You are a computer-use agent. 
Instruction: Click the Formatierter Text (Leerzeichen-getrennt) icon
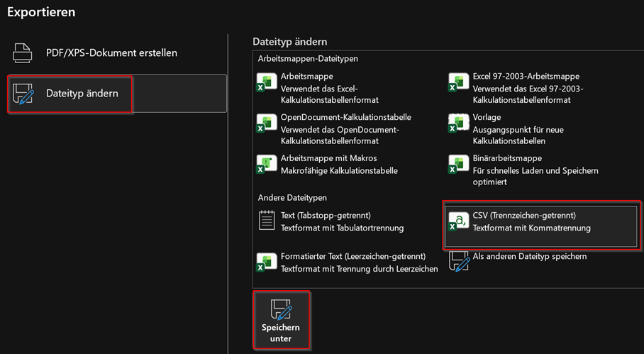[267, 262]
